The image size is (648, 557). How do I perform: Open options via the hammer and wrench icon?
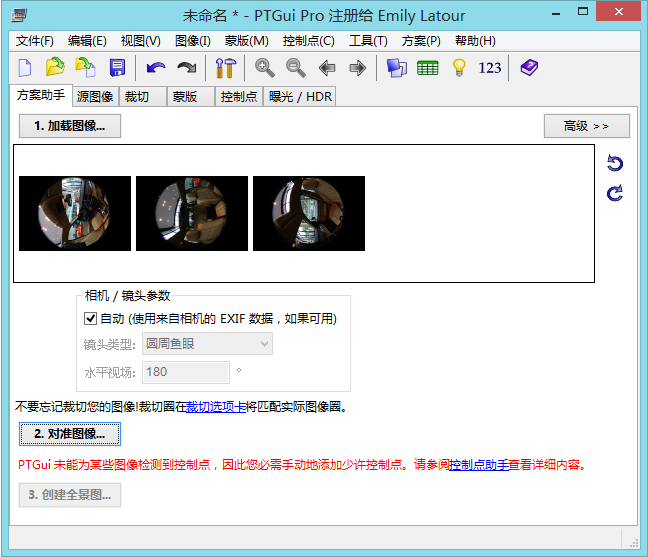click(224, 68)
